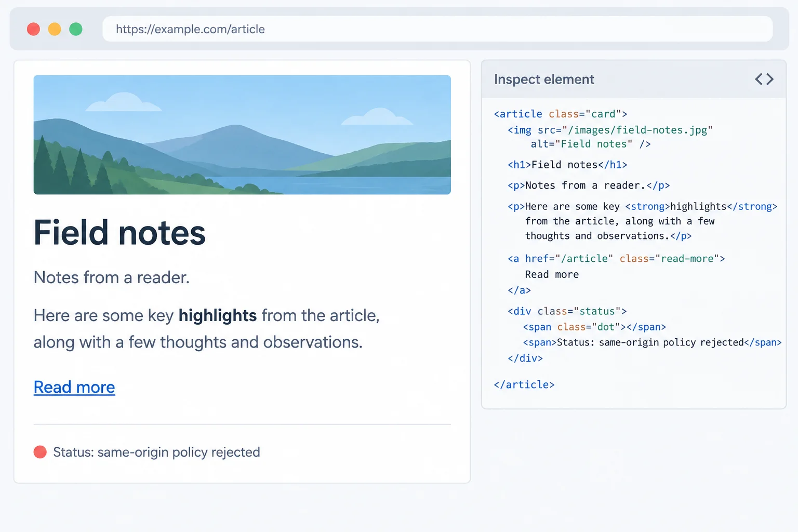Screen dimensions: 798x532
Task: Select the p "Notes from a reader." code line
Action: [589, 185]
